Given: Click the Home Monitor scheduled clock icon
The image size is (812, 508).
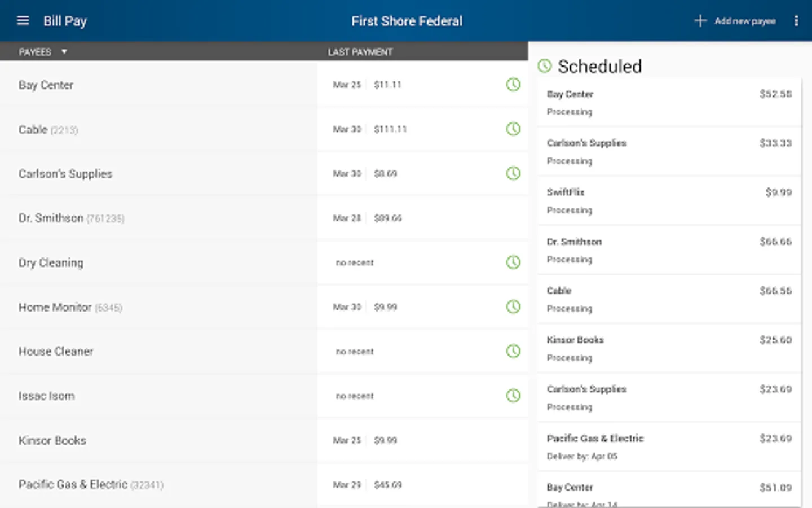Looking at the screenshot, I should click(x=513, y=307).
